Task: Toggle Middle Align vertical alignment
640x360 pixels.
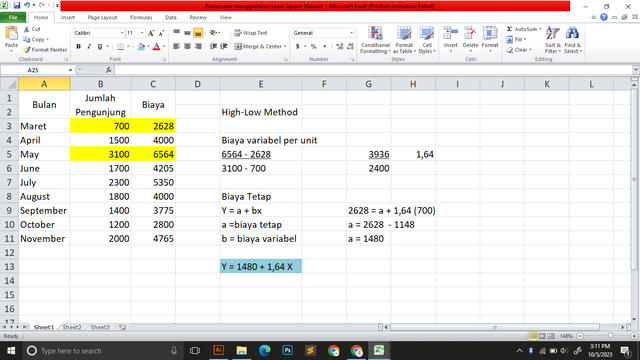Action: [x=187, y=33]
